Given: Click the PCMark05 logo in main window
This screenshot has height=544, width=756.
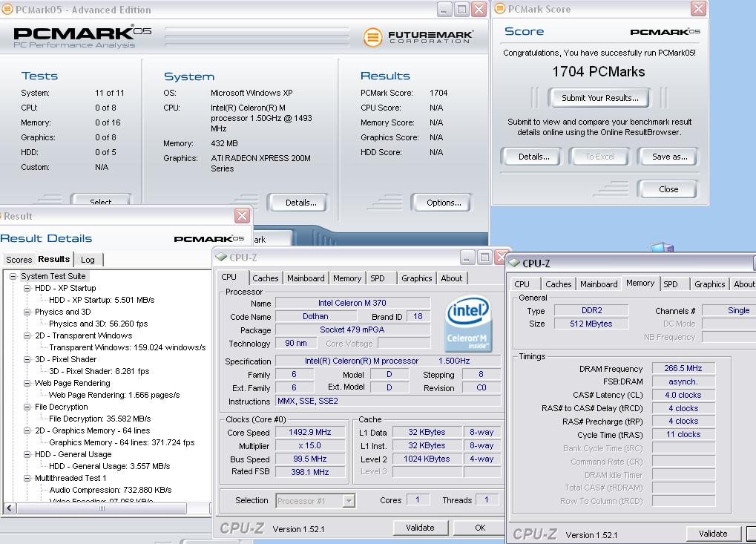Looking at the screenshot, I should [82, 36].
